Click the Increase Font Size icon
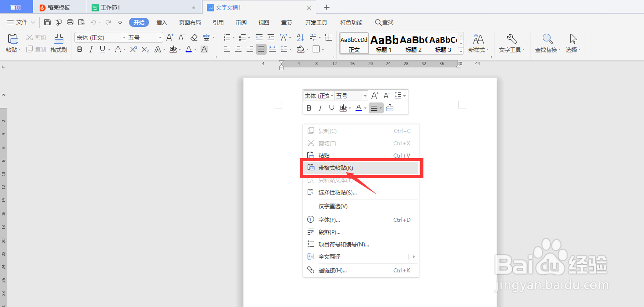 (x=170, y=37)
